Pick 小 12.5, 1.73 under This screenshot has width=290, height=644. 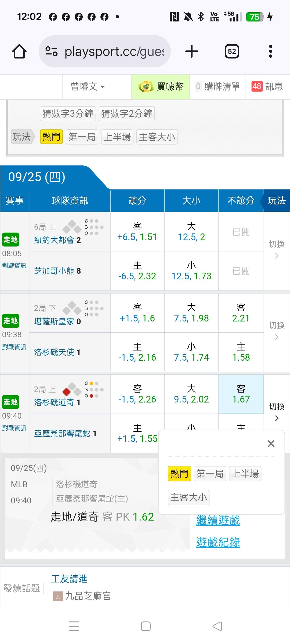pyautogui.click(x=191, y=271)
